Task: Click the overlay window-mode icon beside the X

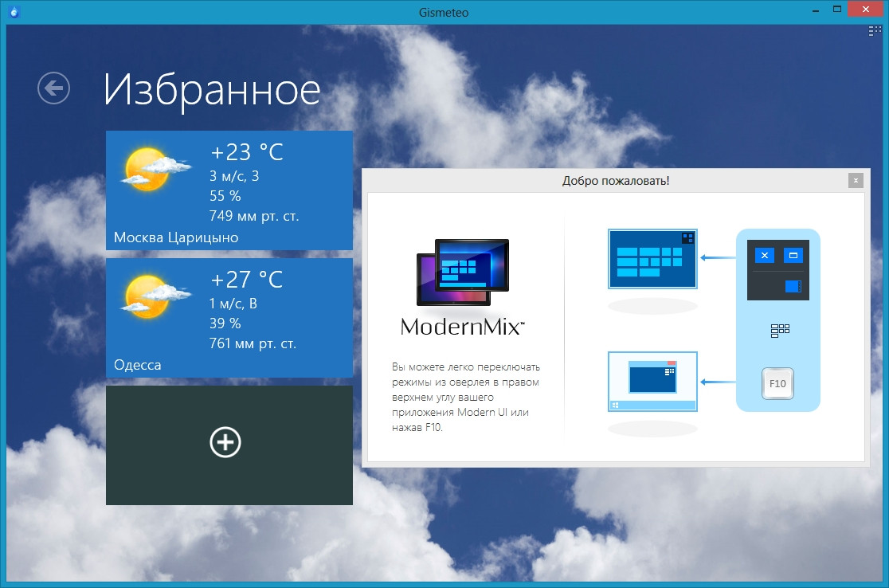Action: tap(793, 255)
